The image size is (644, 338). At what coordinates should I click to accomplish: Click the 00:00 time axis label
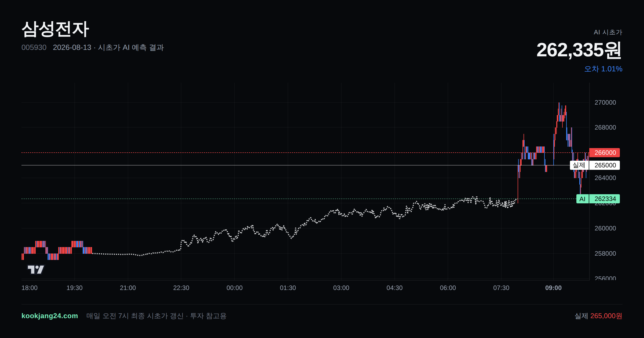pyautogui.click(x=235, y=288)
